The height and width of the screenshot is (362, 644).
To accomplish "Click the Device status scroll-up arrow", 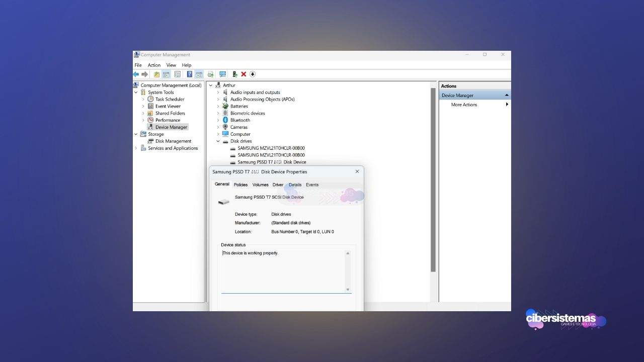I will pyautogui.click(x=348, y=253).
